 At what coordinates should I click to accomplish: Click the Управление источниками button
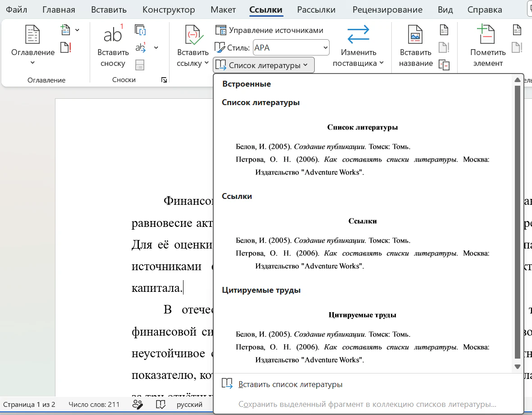pos(269,30)
